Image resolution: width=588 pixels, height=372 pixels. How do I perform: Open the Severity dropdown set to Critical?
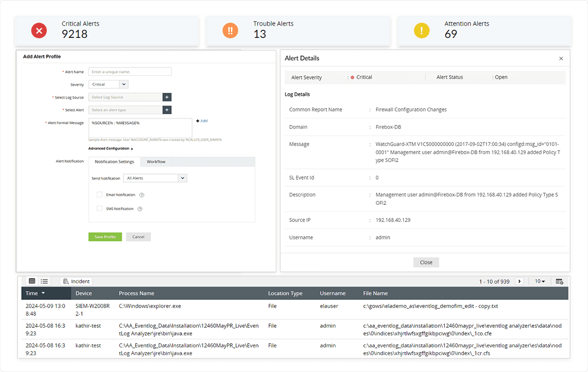click(123, 84)
